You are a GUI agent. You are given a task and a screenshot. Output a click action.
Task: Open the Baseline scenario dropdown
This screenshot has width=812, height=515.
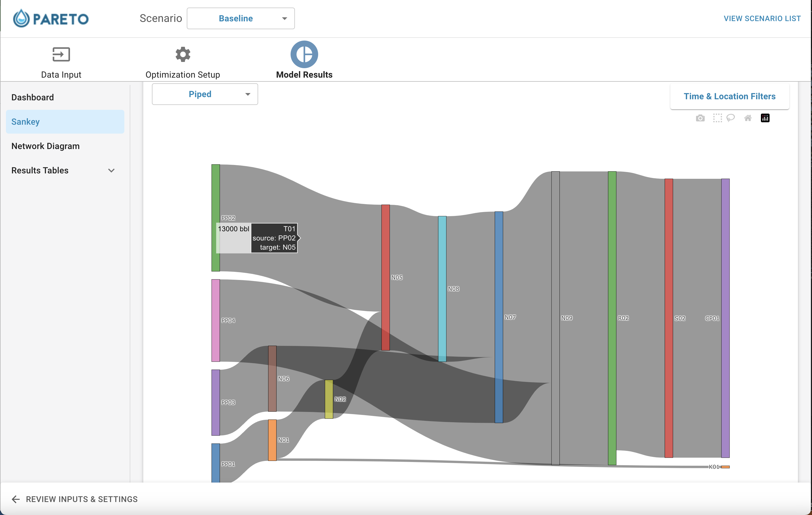[x=241, y=19]
